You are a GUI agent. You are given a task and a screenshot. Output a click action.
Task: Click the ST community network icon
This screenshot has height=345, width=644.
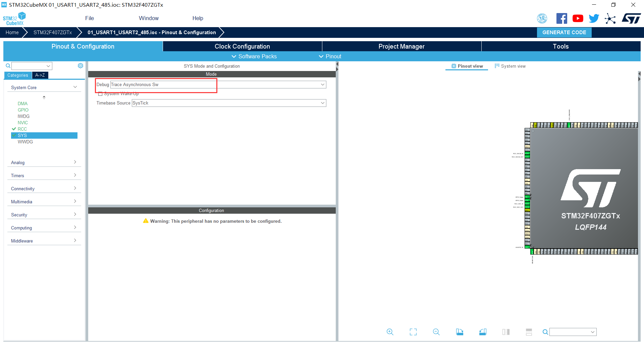(610, 18)
